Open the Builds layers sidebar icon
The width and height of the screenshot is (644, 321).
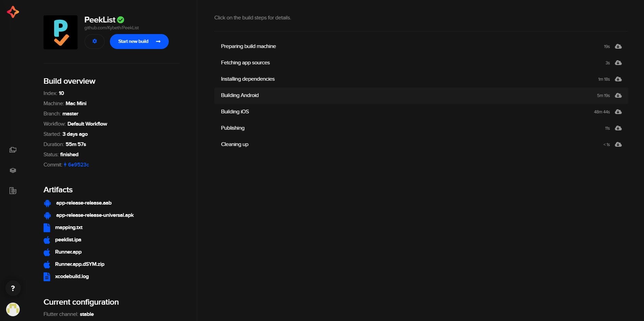point(13,170)
